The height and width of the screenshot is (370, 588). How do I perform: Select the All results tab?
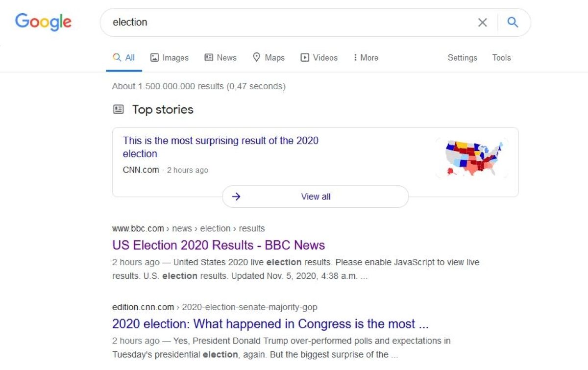click(124, 57)
